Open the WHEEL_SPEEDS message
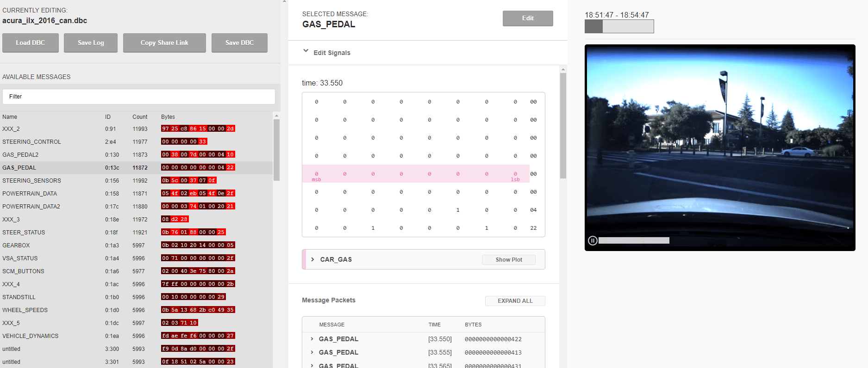This screenshot has width=868, height=368. coord(25,310)
